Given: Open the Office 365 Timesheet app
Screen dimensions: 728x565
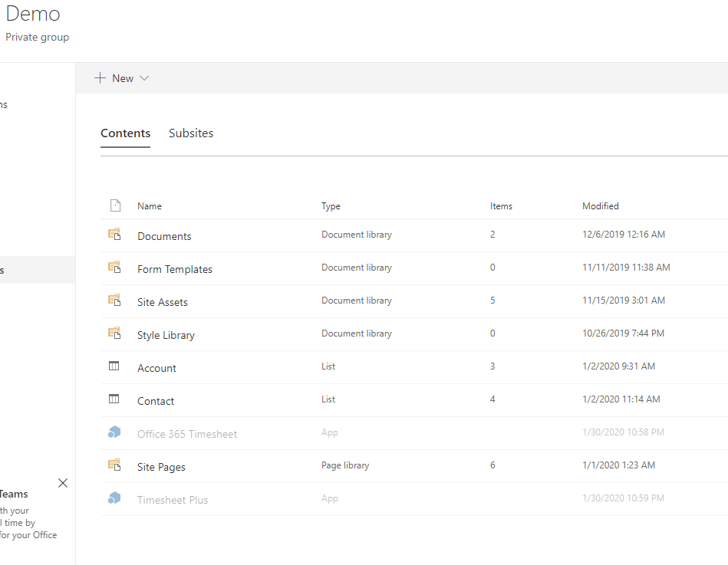Looking at the screenshot, I should click(187, 434).
